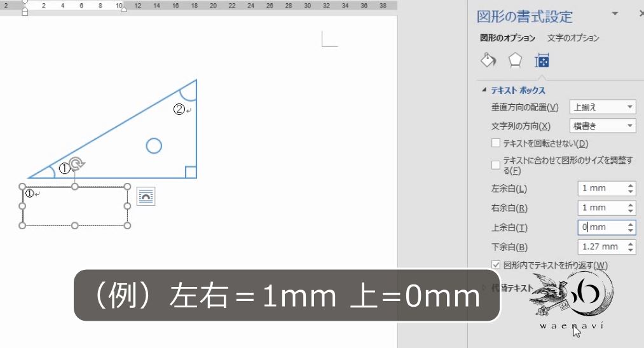Open the Effects pentagon icon
Viewport: 644px width, 348px height.
515,60
